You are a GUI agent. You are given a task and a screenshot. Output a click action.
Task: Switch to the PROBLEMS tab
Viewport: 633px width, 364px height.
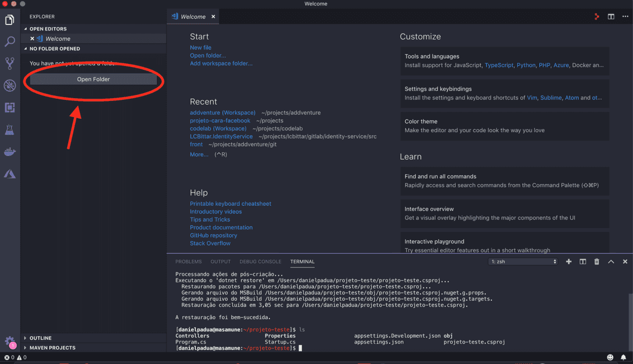click(x=188, y=261)
